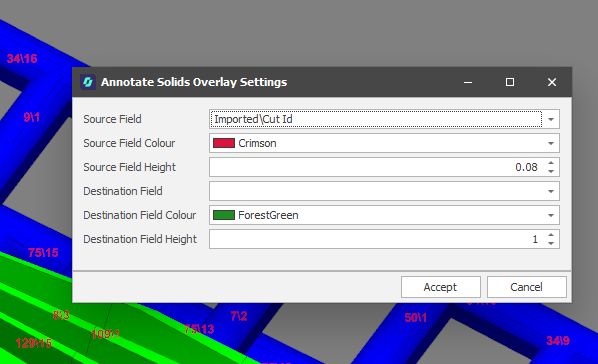Click the Crimson colour swatch
598x364 pixels.
tap(223, 143)
